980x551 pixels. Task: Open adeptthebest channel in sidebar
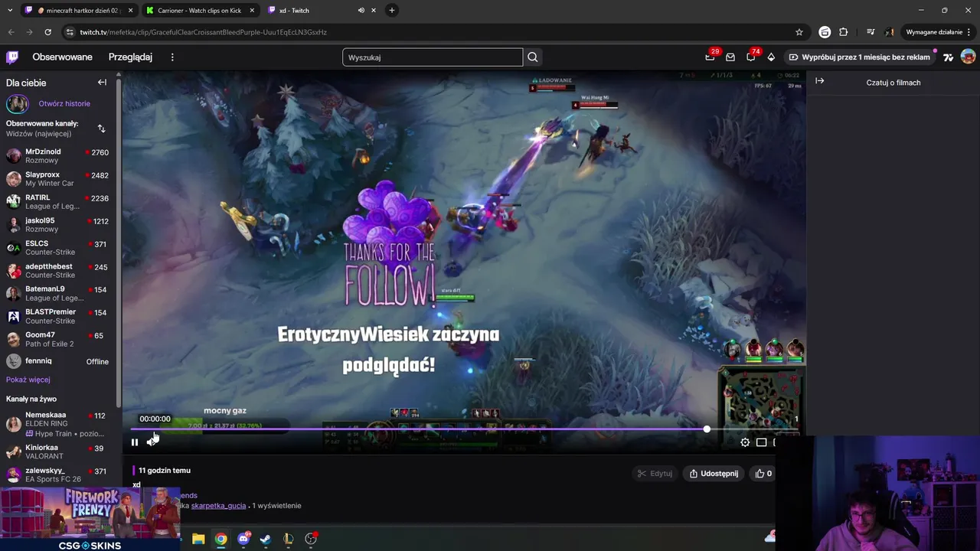click(58, 271)
